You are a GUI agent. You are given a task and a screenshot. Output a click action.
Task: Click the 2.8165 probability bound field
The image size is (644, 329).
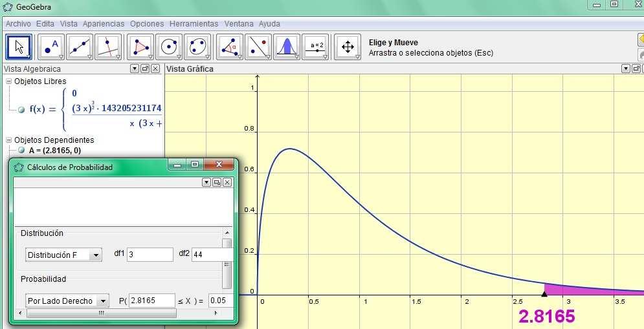pos(152,301)
